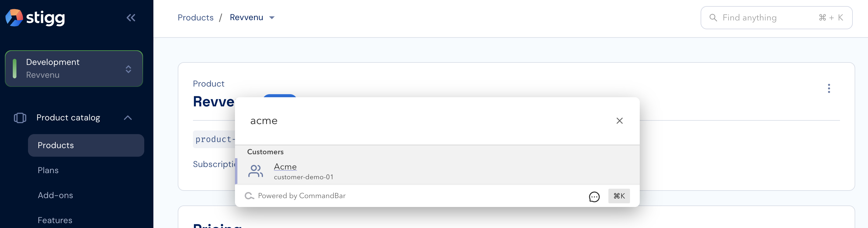868x228 pixels.
Task: Click the Product catalog box icon
Action: click(x=20, y=118)
